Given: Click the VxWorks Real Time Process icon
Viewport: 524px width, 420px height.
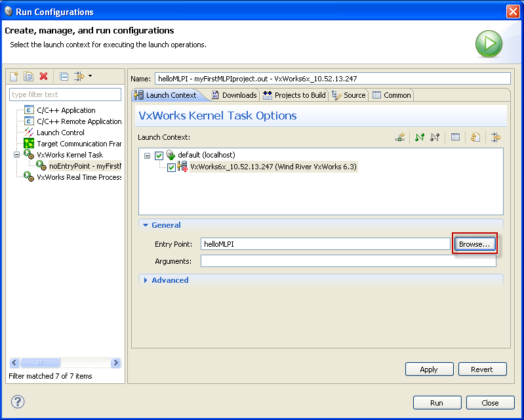Looking at the screenshot, I should pyautogui.click(x=29, y=177).
